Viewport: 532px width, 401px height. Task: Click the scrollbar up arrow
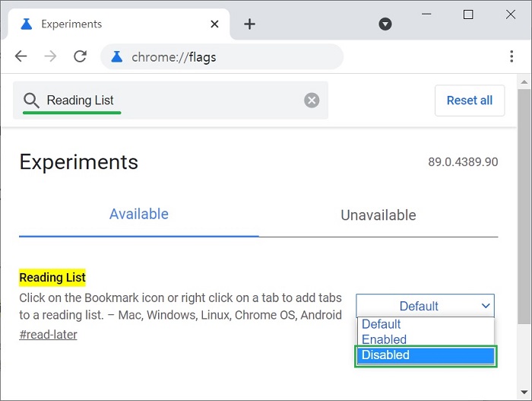(524, 82)
